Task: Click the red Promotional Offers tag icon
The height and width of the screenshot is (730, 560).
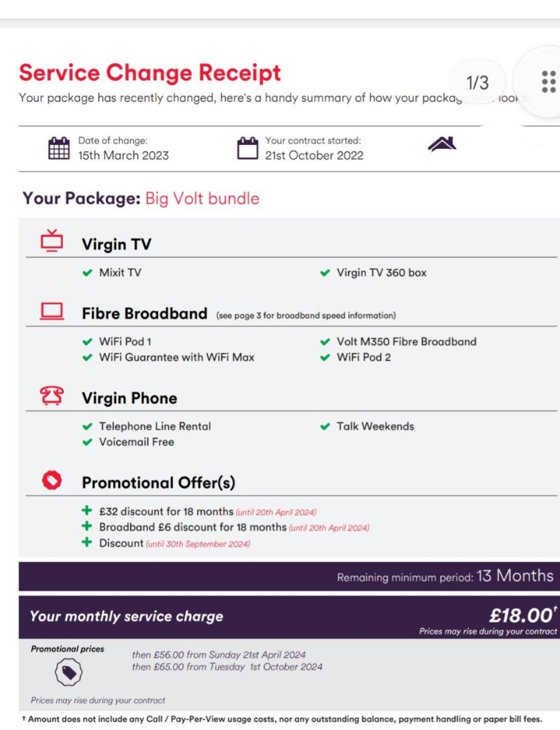Action: 52,480
